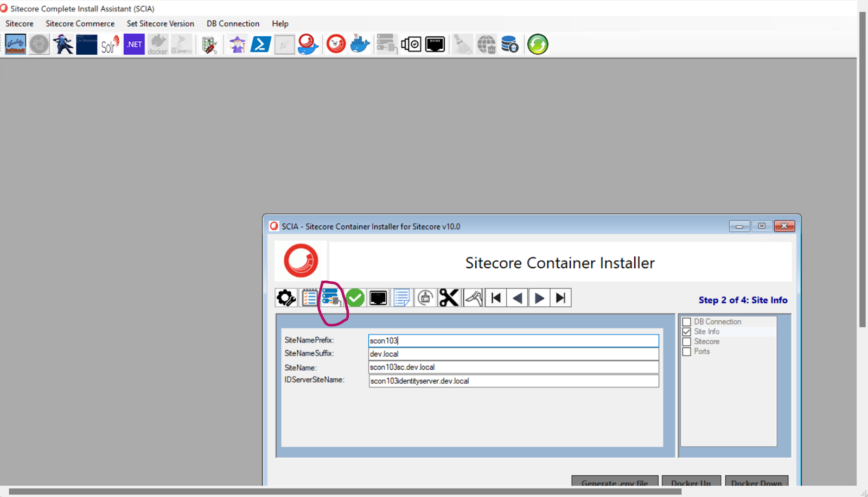The image size is (868, 497).
Task: Go to previous step with left arrow
Action: click(518, 298)
